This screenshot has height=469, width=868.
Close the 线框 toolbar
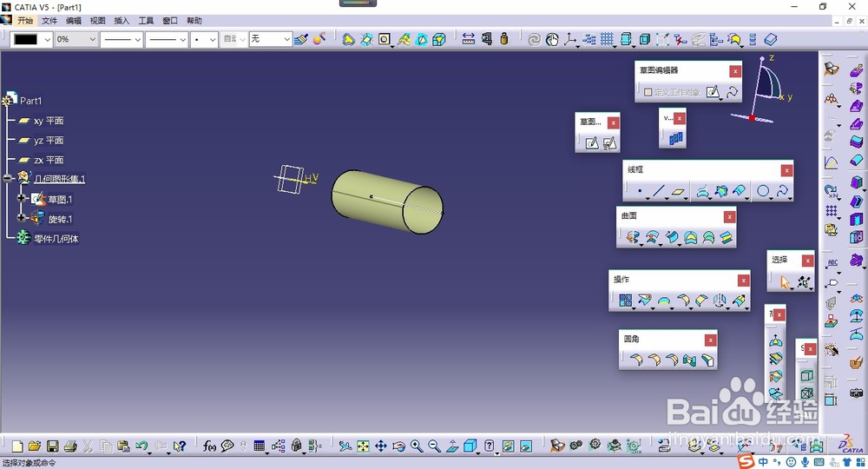(786, 170)
